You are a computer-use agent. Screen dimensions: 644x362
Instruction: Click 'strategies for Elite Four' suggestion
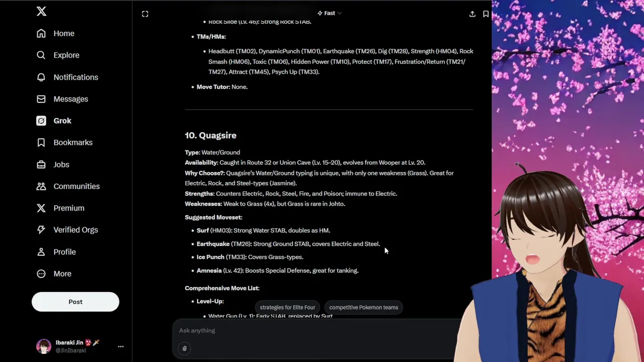click(x=287, y=307)
